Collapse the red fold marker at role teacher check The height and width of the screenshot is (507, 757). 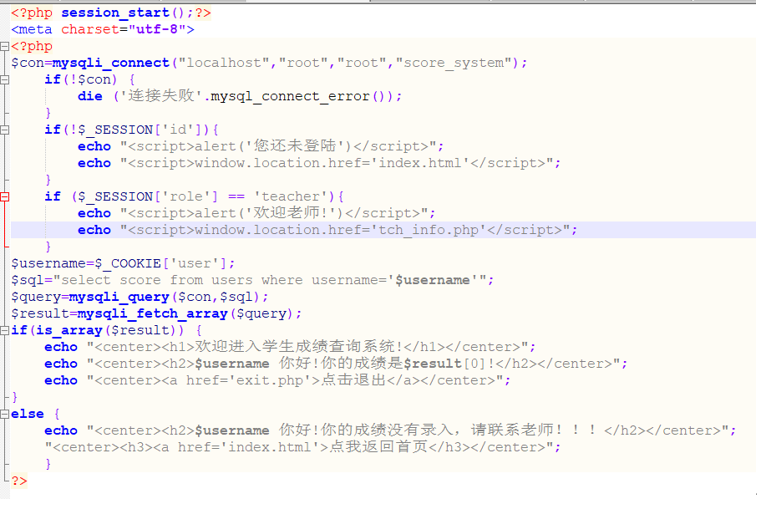[4, 197]
